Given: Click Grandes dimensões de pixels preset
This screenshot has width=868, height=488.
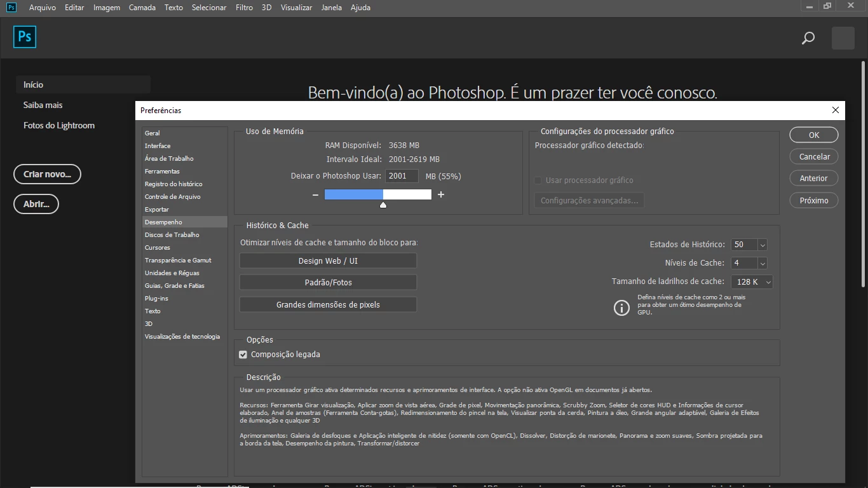Looking at the screenshot, I should point(328,304).
